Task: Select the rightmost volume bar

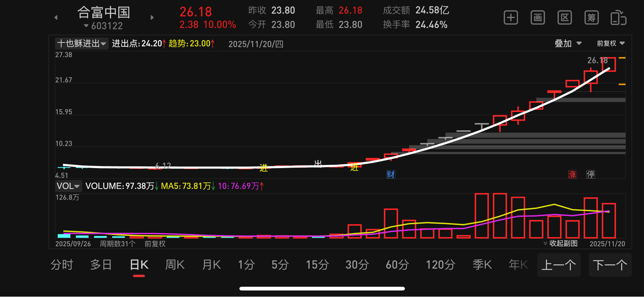Action: 609,221
